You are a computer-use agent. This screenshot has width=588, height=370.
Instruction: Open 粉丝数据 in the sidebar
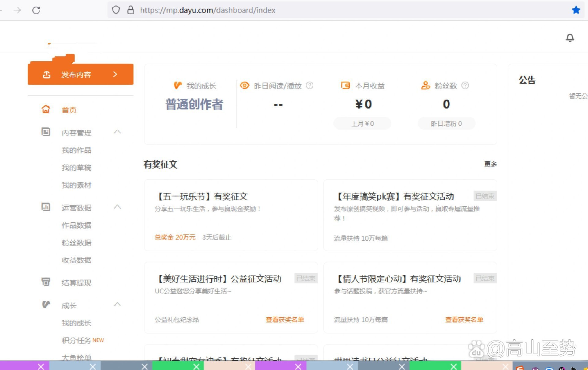77,243
